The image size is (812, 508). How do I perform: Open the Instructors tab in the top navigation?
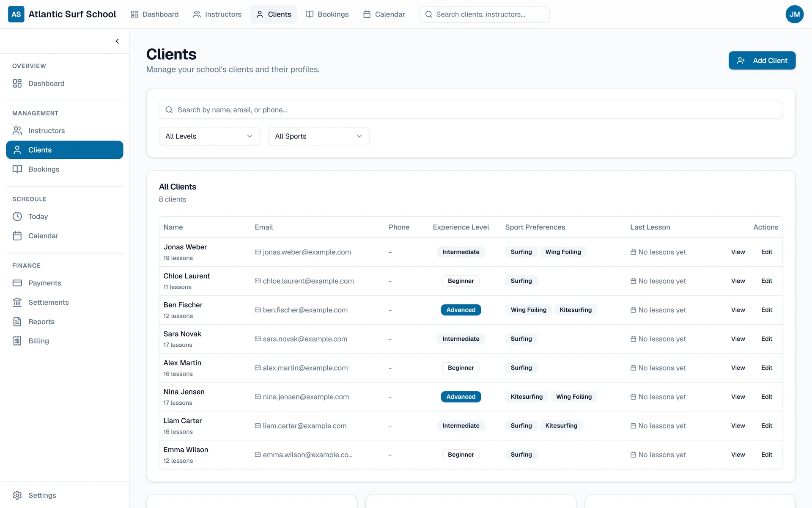click(x=217, y=14)
